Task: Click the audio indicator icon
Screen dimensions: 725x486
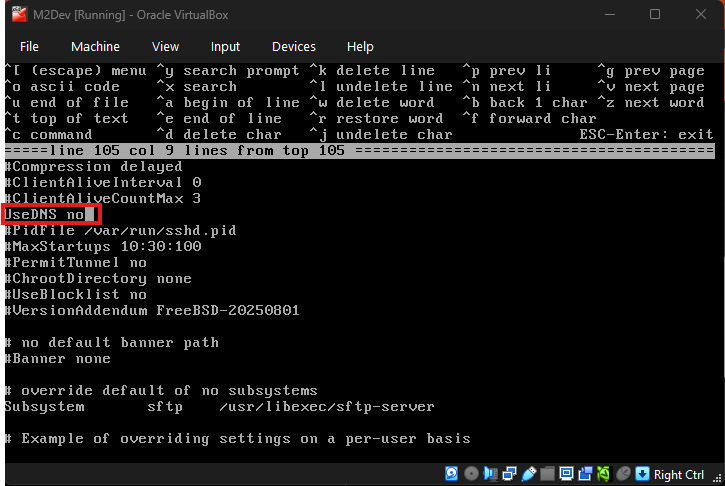Action: [x=488, y=474]
